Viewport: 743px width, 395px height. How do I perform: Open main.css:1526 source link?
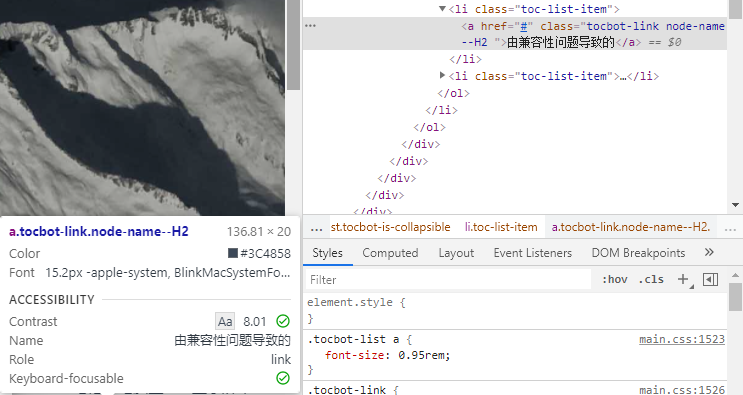(681, 390)
